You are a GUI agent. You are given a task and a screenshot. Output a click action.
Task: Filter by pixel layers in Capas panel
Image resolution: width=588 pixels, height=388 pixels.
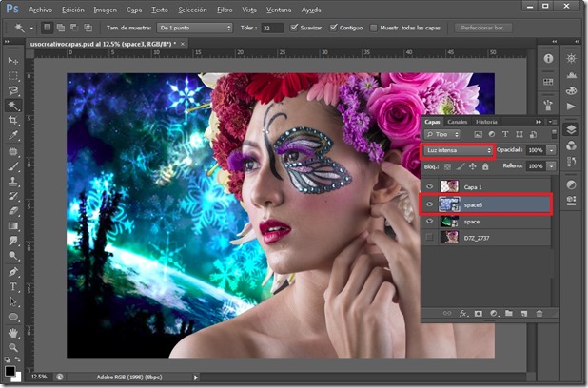(479, 134)
